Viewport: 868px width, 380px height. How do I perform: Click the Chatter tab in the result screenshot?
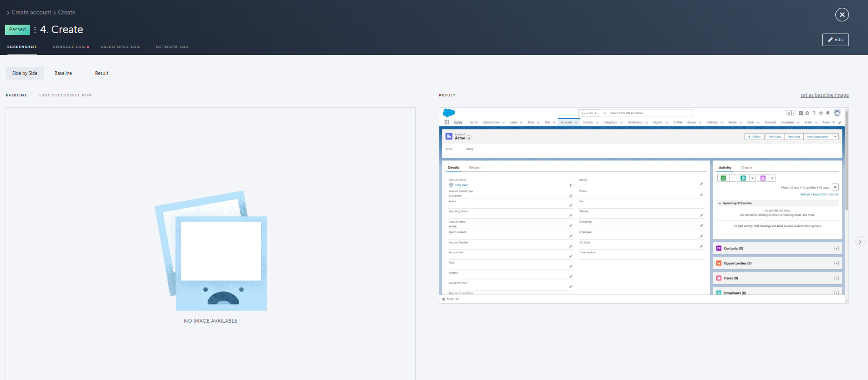click(747, 168)
